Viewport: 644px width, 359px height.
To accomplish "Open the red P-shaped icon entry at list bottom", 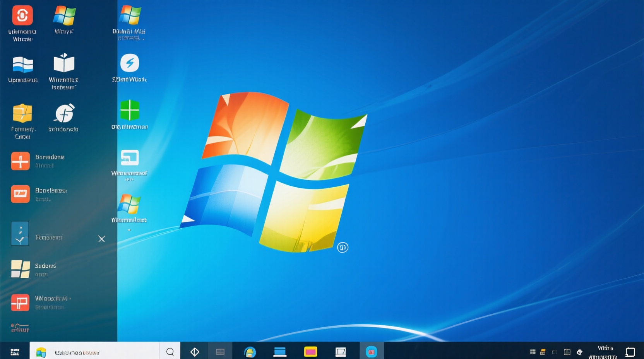I will (x=20, y=303).
